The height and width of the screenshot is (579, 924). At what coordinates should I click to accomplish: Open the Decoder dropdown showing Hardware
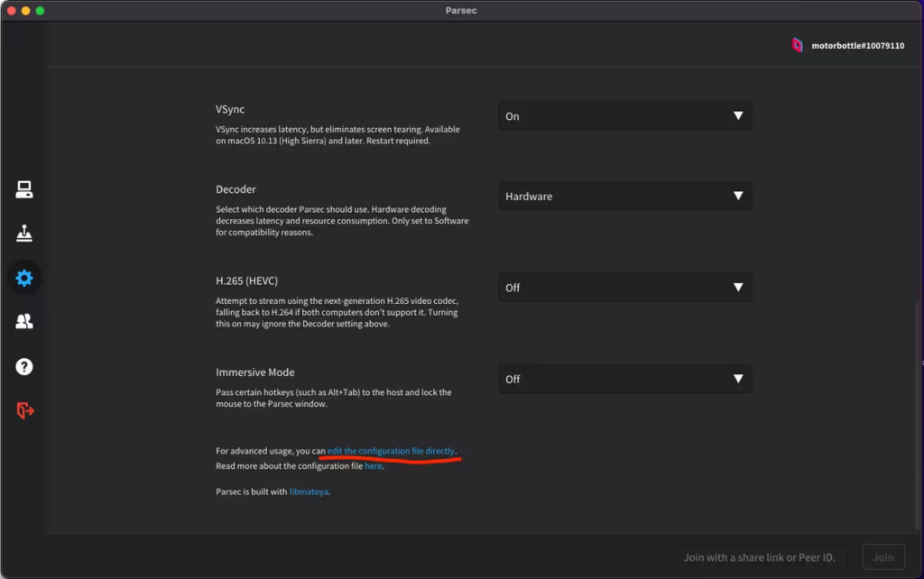[624, 197]
